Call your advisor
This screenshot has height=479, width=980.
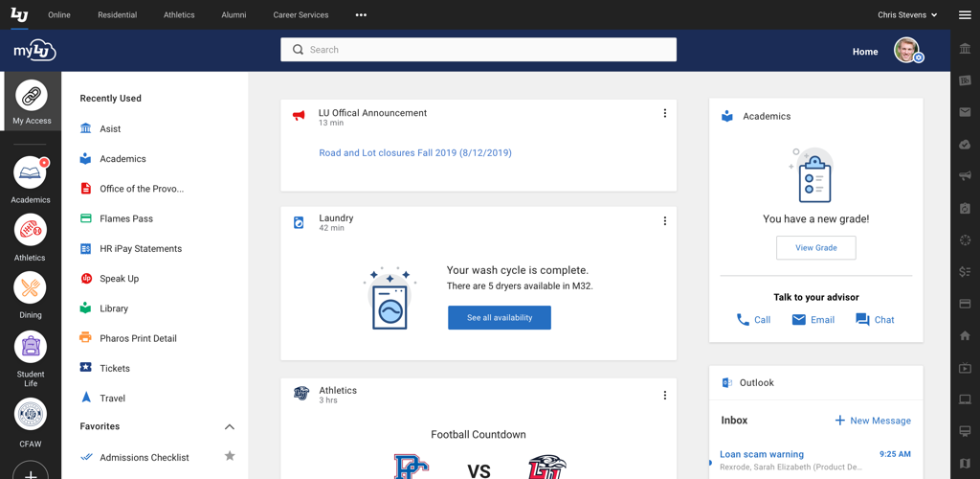(754, 320)
